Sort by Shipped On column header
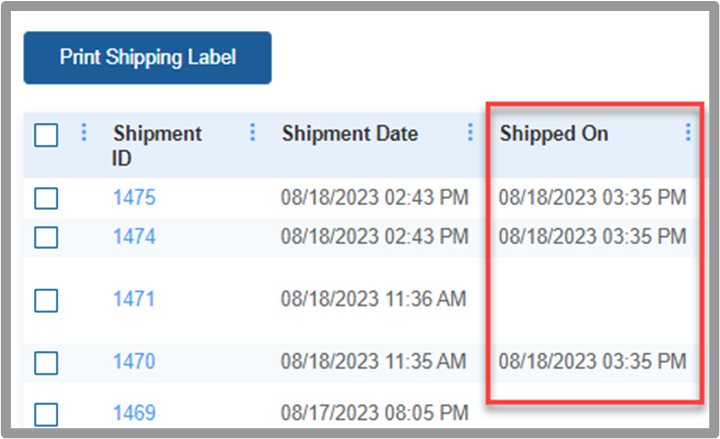 pyautogui.click(x=554, y=134)
